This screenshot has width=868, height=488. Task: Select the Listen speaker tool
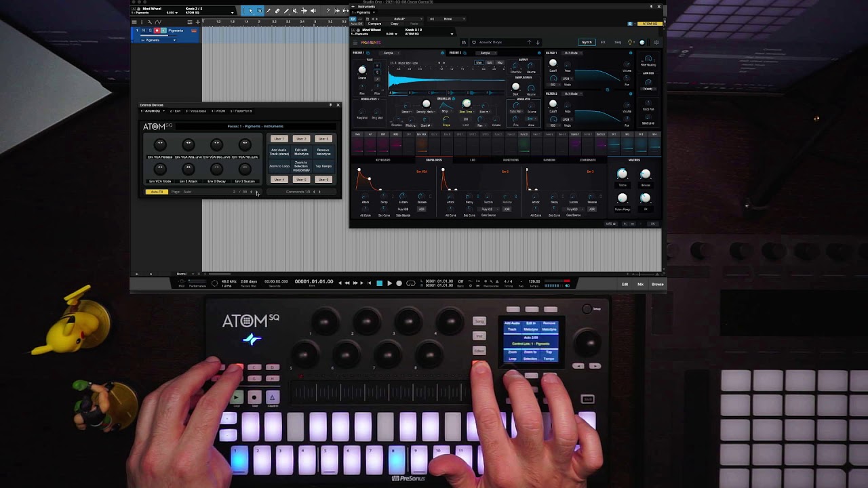click(313, 11)
